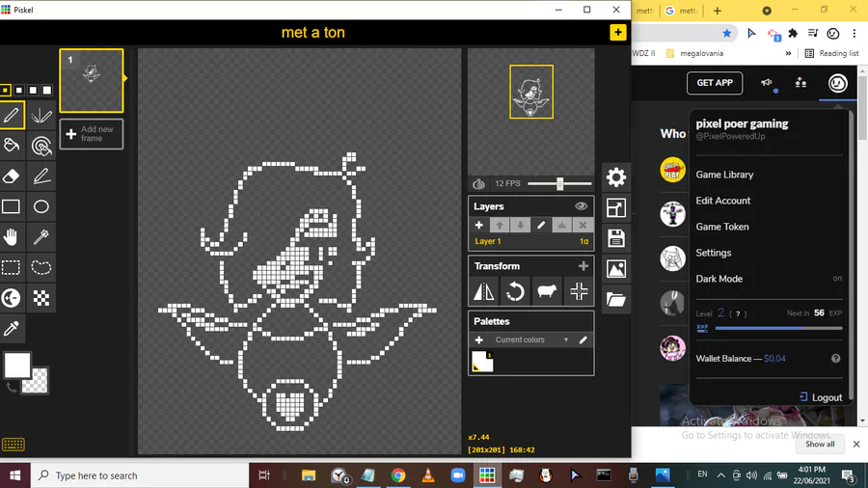This screenshot has width=868, height=488.
Task: Click Show all downloads button
Action: tap(820, 444)
